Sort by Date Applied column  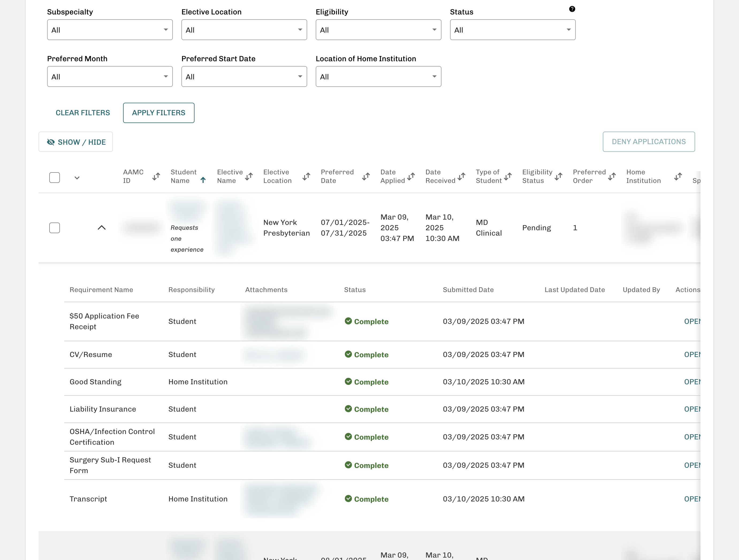[x=411, y=176]
